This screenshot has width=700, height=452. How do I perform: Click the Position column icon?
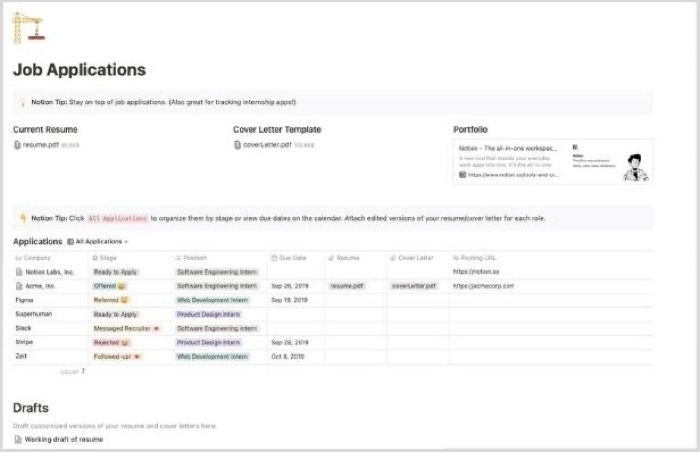(178, 258)
